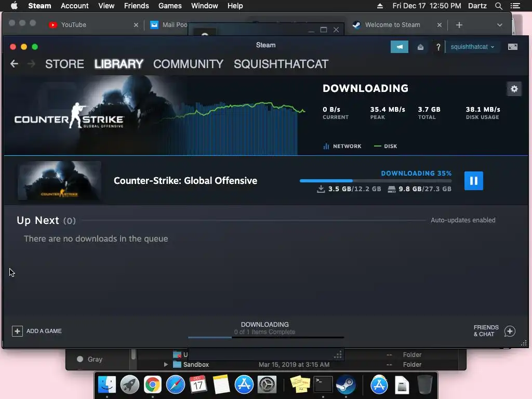Click the Add a Game plus icon
This screenshot has width=532, height=399.
pyautogui.click(x=17, y=331)
